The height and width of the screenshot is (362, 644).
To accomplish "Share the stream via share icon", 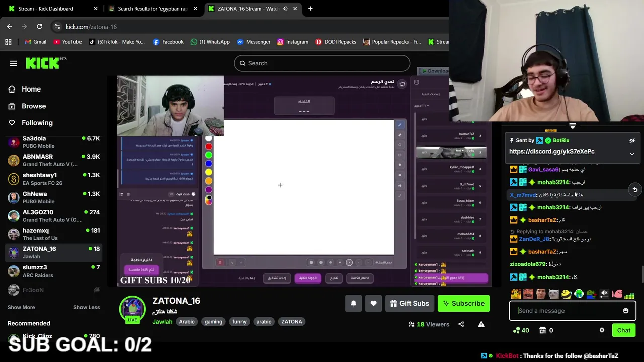I will click(x=461, y=324).
